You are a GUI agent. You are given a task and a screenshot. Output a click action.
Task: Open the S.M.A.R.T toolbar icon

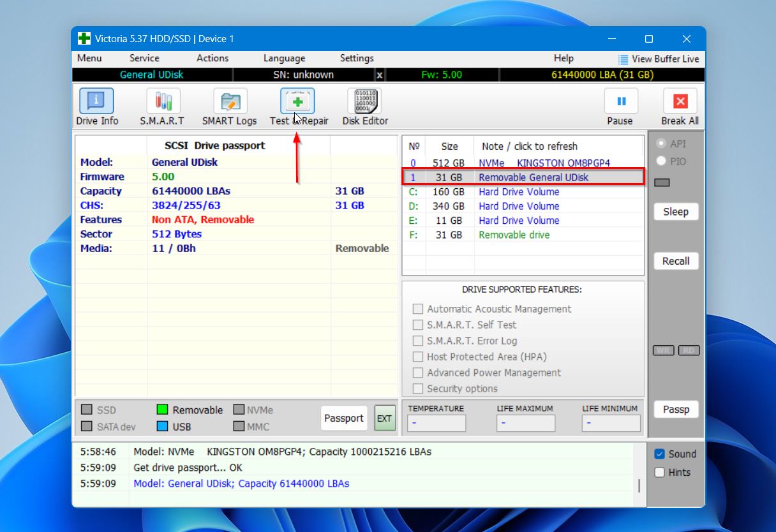[162, 107]
